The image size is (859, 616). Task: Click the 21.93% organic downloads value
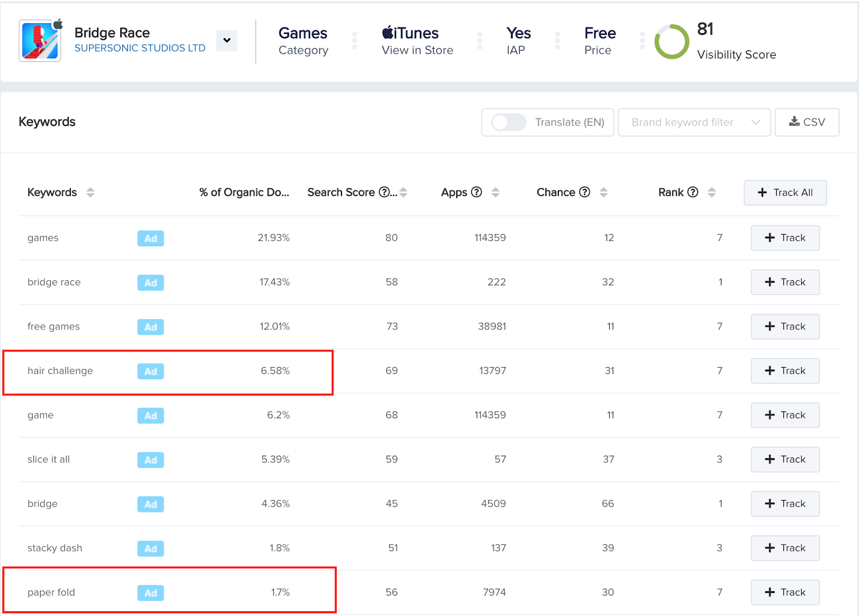coord(273,238)
